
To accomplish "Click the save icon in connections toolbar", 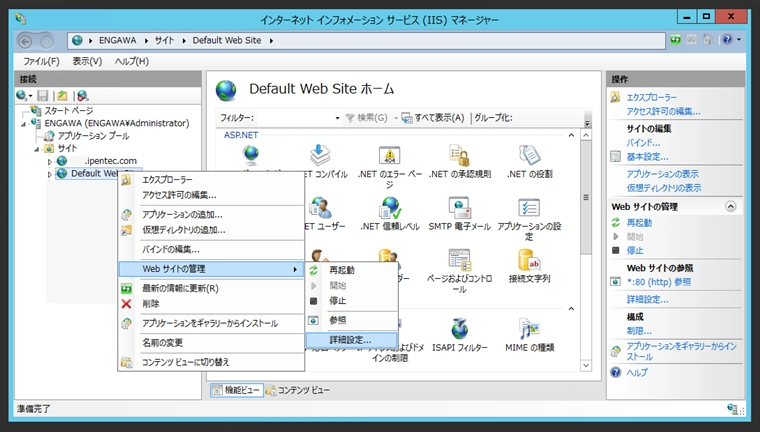I will point(43,96).
